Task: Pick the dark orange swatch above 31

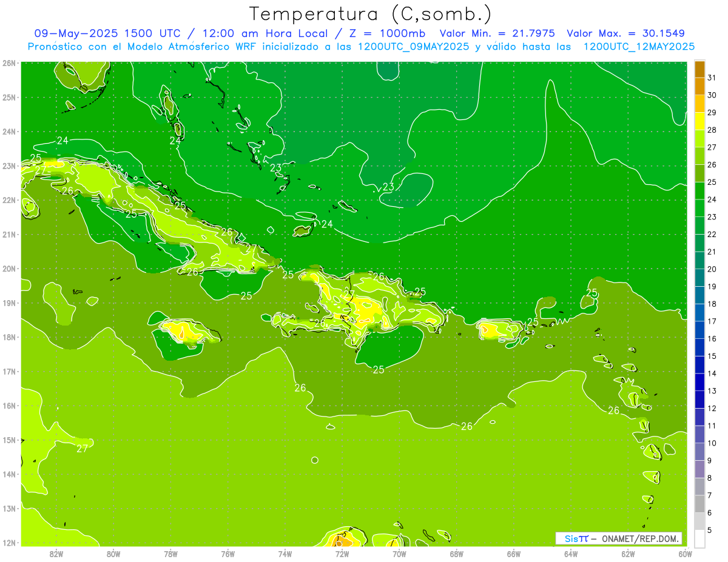Action: (x=700, y=69)
